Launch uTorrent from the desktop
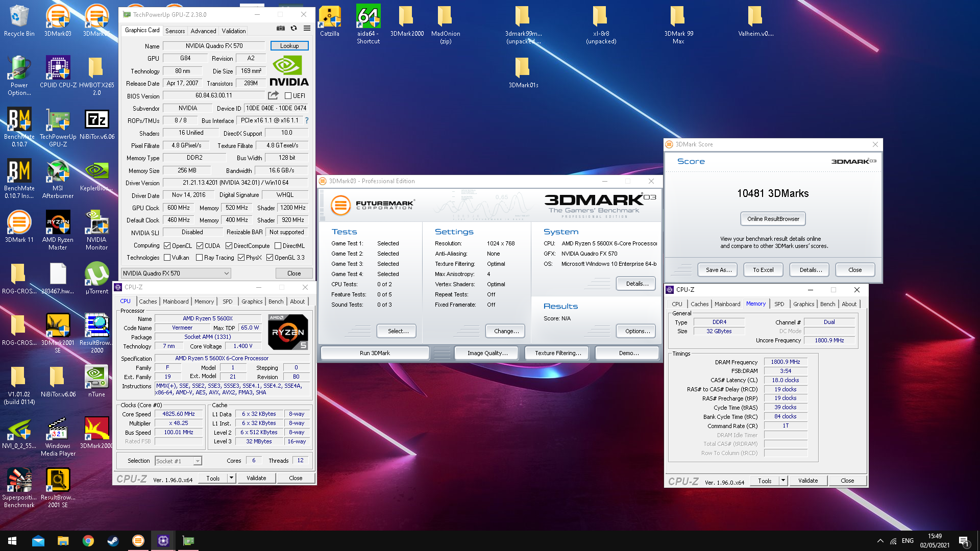The height and width of the screenshot is (551, 980). [96, 278]
